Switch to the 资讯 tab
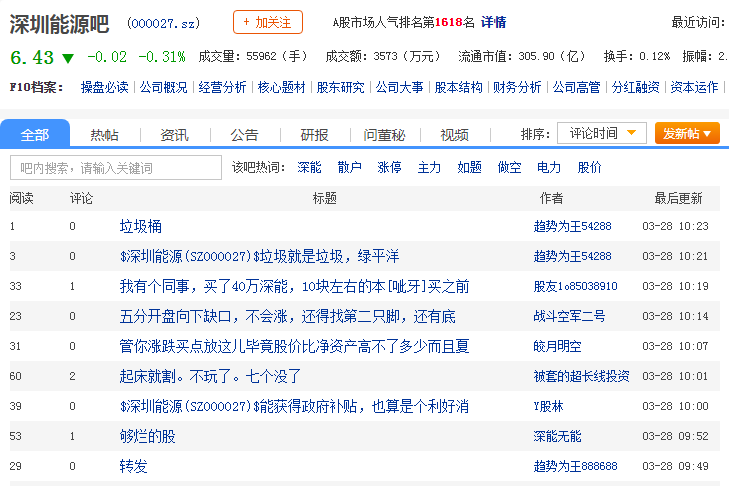The width and height of the screenshot is (729, 486). click(x=174, y=135)
